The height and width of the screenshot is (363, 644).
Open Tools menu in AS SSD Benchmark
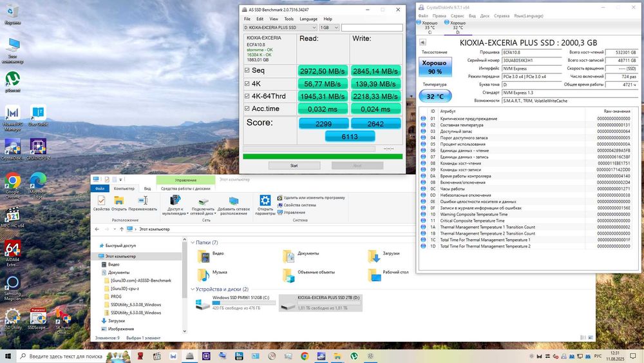tap(289, 19)
